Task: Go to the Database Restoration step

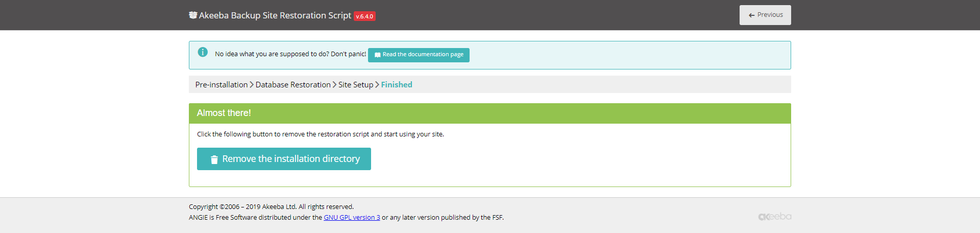Action: 293,85
